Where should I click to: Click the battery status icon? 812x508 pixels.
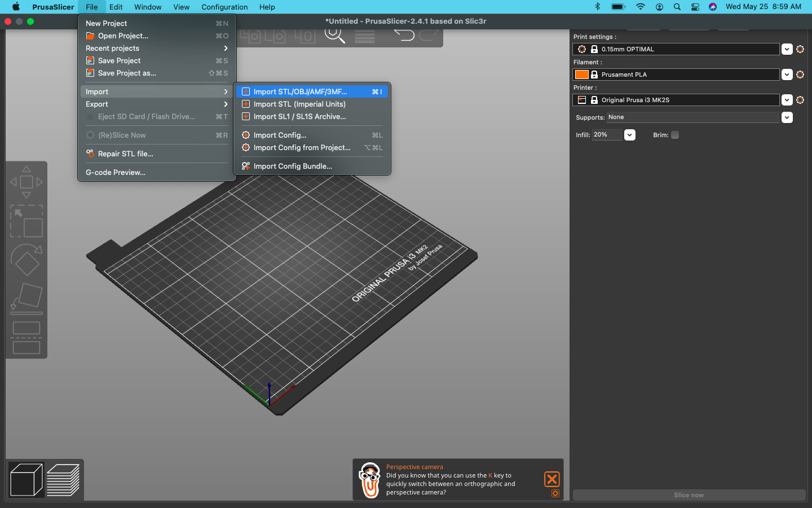(619, 7)
